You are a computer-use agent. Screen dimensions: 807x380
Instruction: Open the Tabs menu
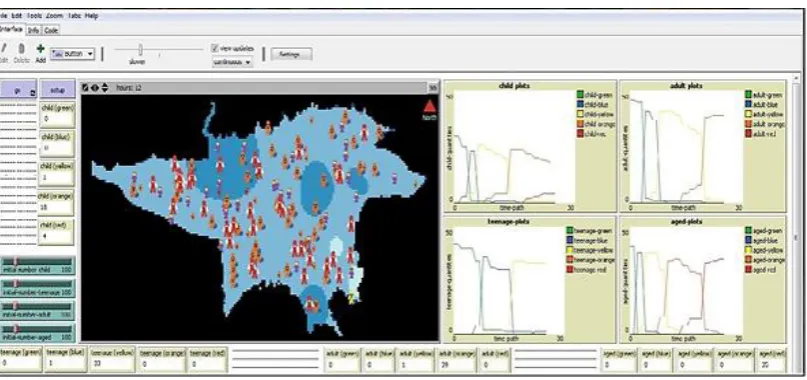[74, 16]
